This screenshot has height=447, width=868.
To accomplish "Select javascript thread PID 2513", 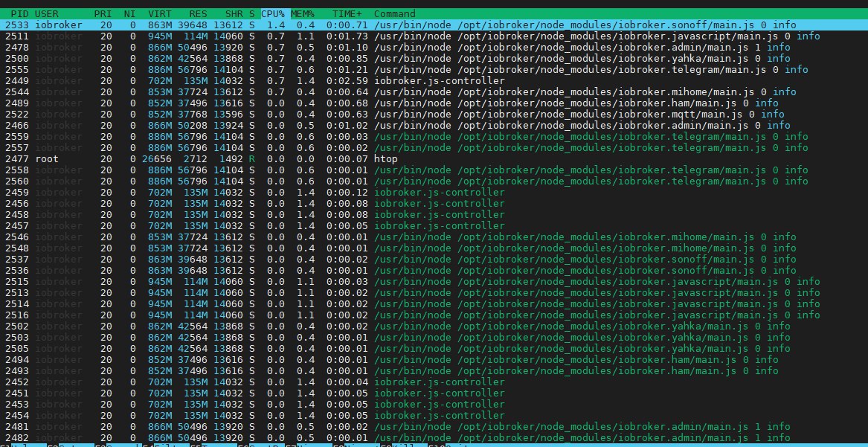I will click(434, 292).
